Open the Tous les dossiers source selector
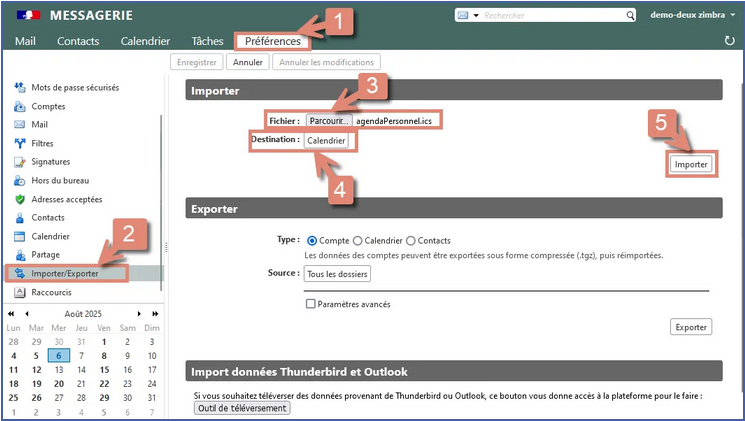The width and height of the screenshot is (745, 421). [x=337, y=274]
